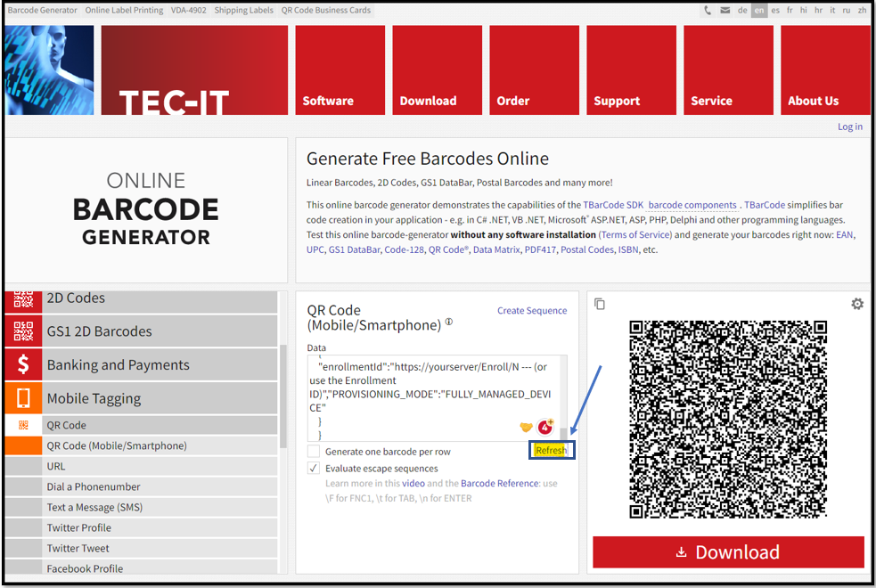Open QR Code Business Cards tab
The width and height of the screenshot is (876, 588).
coord(325,10)
